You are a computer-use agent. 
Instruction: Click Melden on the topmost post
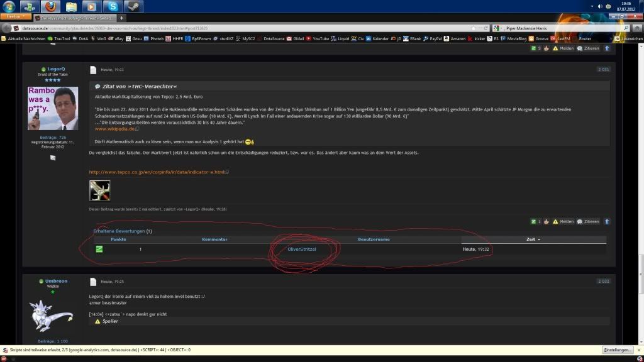[563, 48]
